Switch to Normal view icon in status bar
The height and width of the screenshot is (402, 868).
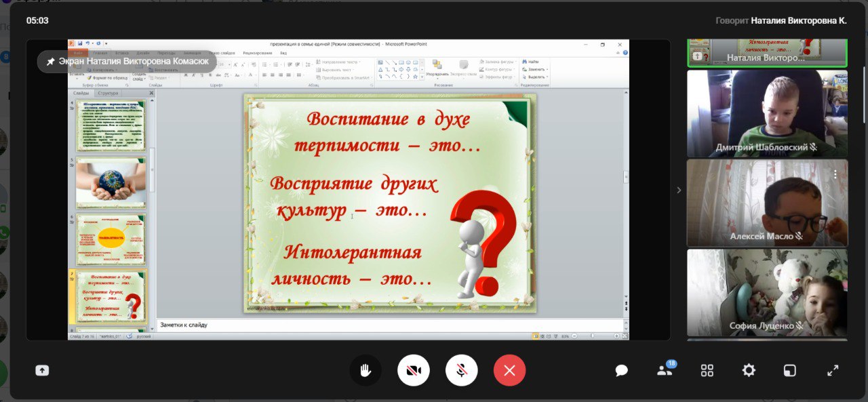pos(536,336)
